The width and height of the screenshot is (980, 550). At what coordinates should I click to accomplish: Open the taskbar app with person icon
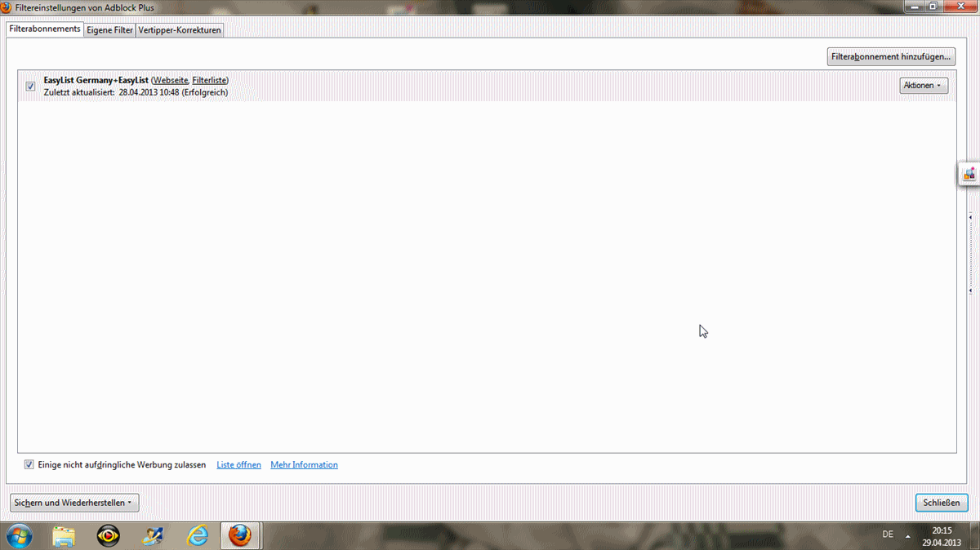pos(153,535)
